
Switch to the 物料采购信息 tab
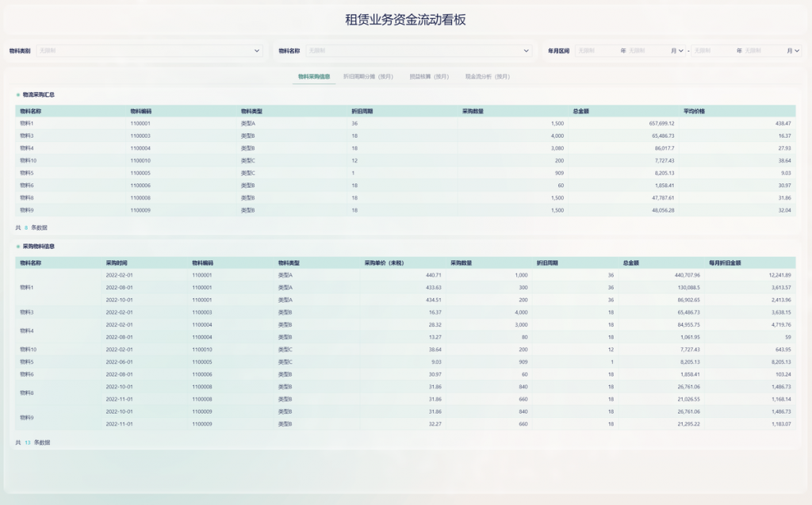click(314, 77)
